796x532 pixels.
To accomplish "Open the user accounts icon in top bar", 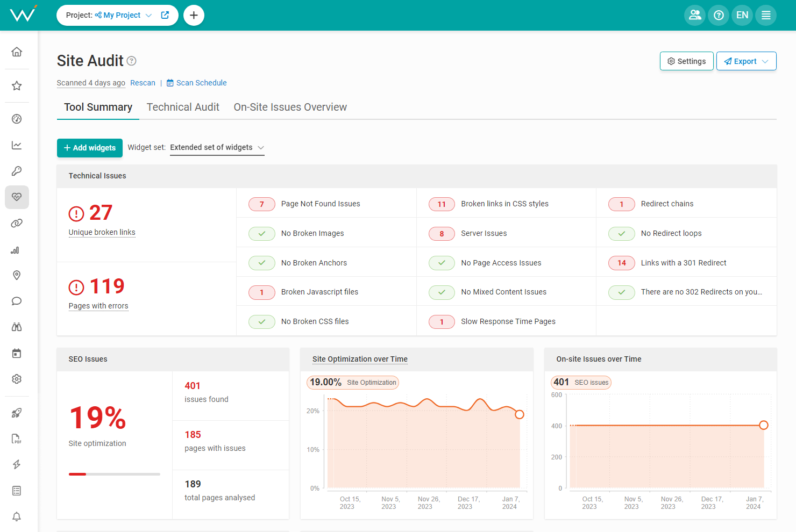I will [x=694, y=15].
